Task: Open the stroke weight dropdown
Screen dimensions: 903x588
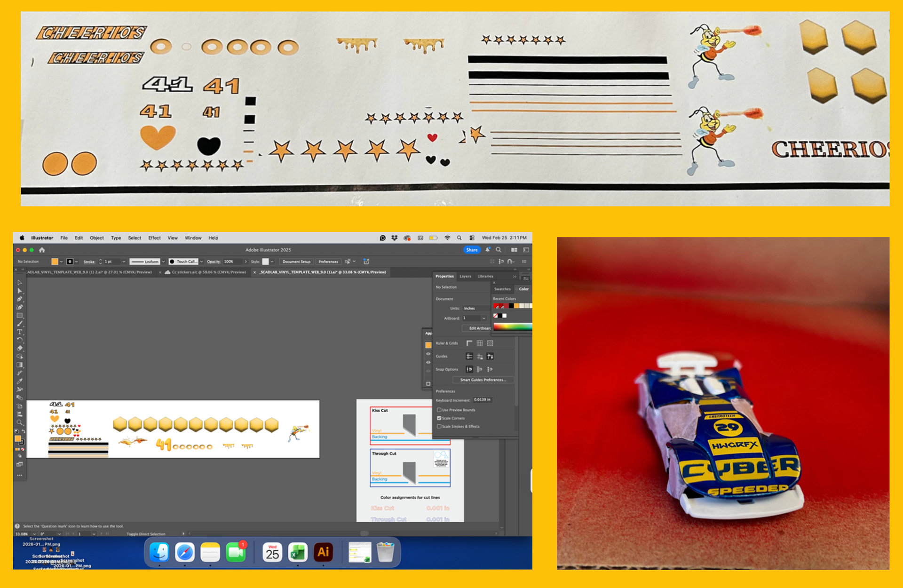Action: pyautogui.click(x=124, y=262)
